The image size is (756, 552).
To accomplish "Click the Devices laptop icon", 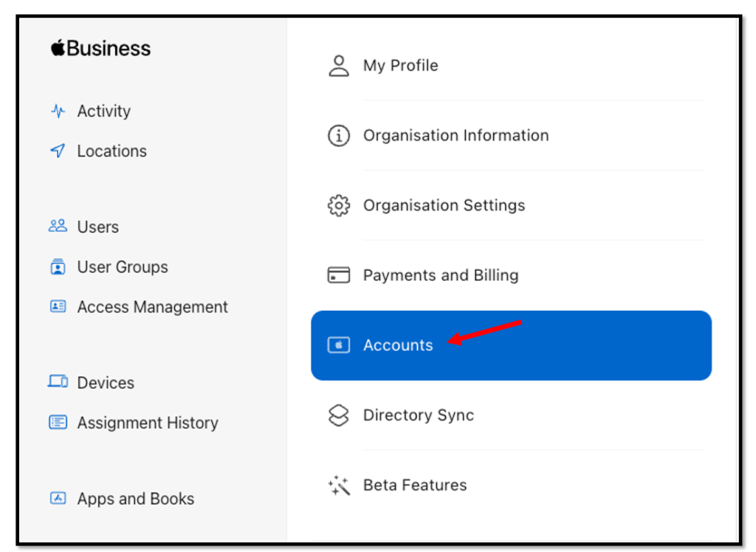I will click(x=58, y=382).
